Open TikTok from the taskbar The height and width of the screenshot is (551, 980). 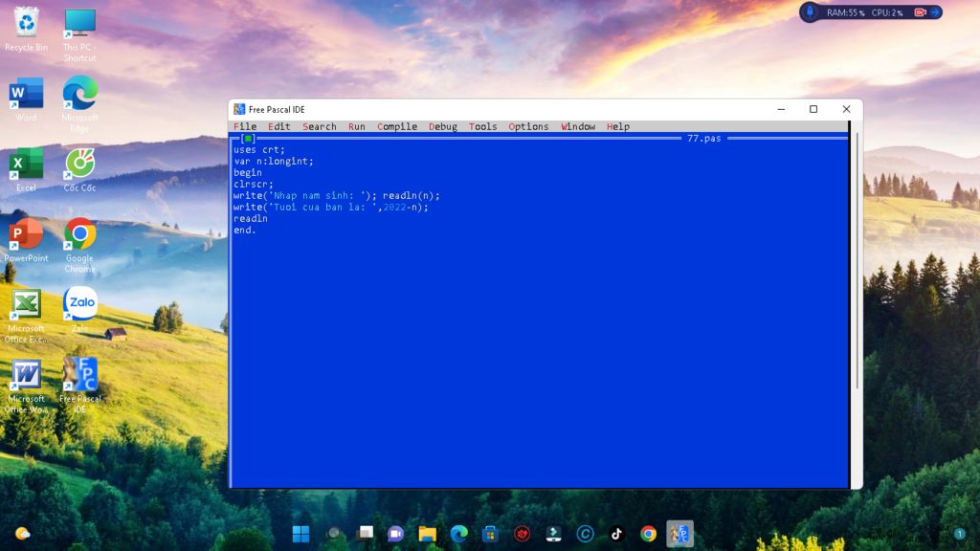click(616, 534)
